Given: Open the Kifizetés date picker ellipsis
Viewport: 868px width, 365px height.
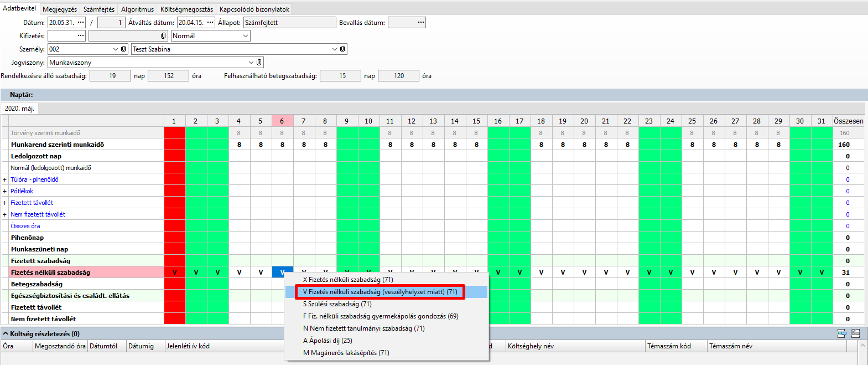Looking at the screenshot, I should (81, 36).
